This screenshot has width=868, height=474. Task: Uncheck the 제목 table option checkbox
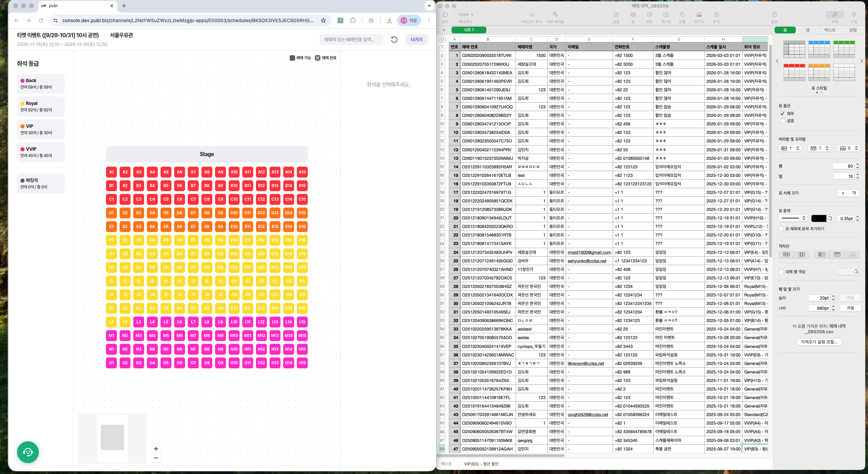click(x=782, y=113)
